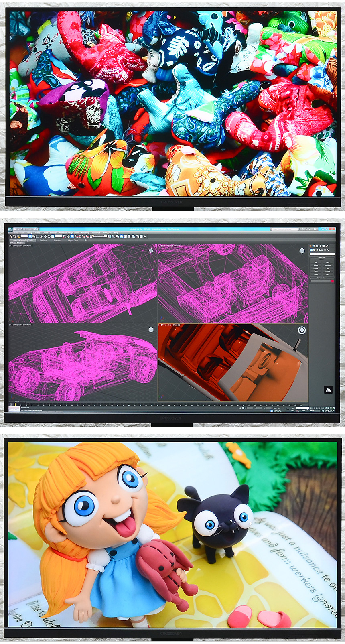Screen dimensions: 345x644
Task: Open the Modifiers menu
Action: coord(53,232)
